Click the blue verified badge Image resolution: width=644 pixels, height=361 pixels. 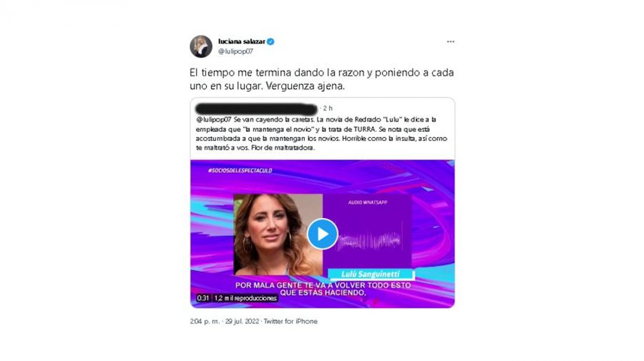coord(271,41)
